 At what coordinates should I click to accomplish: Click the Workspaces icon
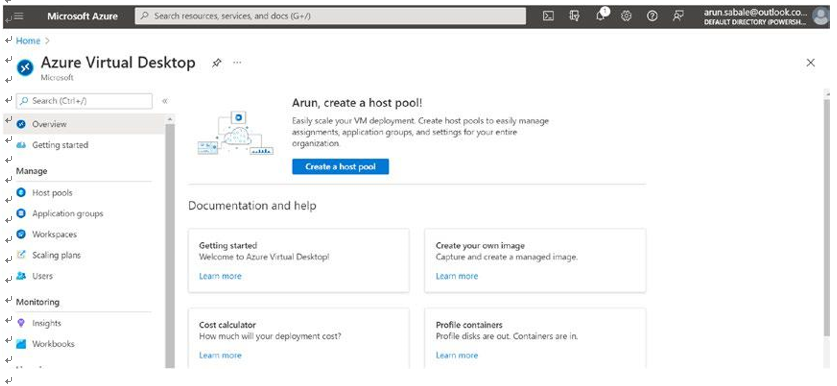coord(21,234)
